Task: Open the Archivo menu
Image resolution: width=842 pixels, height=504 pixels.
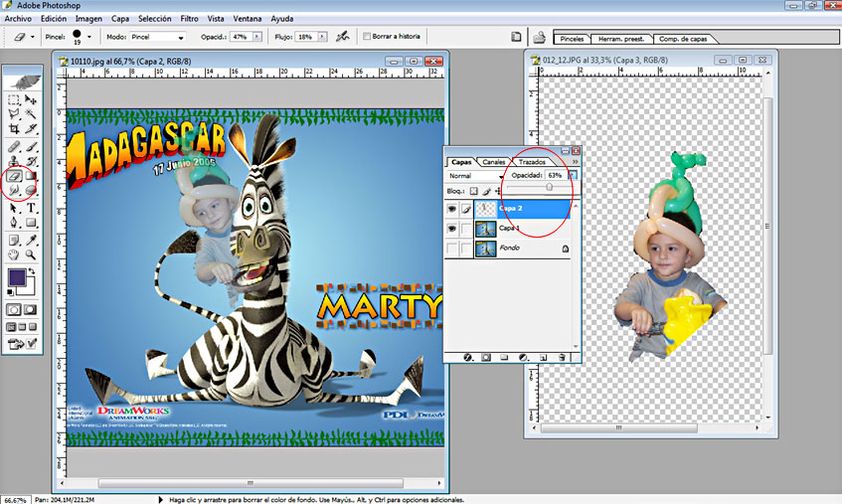Action: point(18,18)
